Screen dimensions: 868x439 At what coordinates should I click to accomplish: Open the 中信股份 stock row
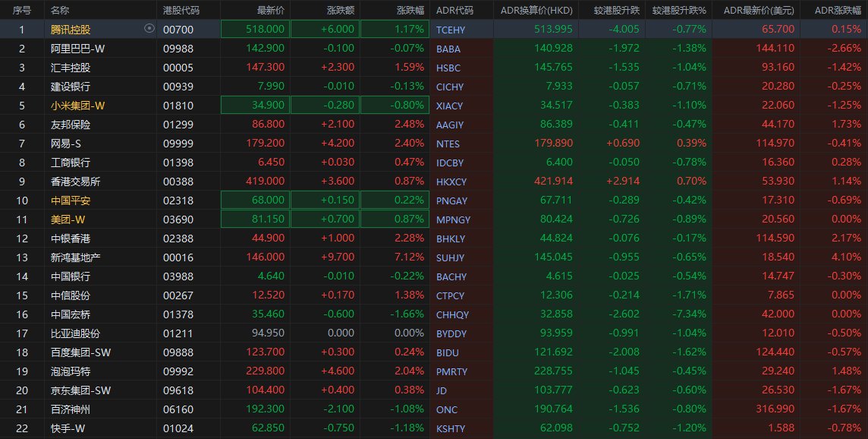434,295
